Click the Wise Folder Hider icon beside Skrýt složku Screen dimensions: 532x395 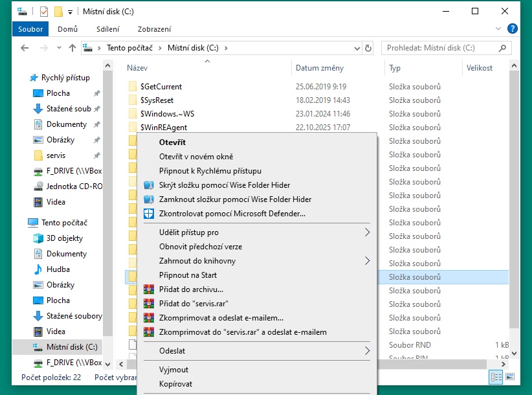click(148, 185)
